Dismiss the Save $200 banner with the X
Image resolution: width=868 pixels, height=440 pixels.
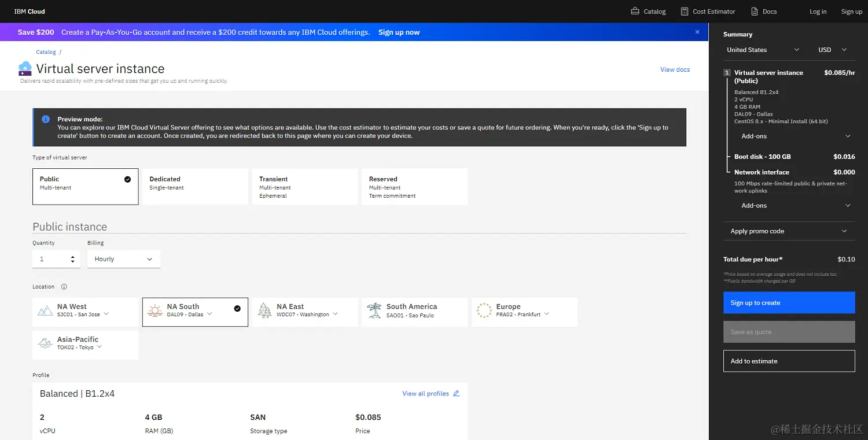coord(697,32)
